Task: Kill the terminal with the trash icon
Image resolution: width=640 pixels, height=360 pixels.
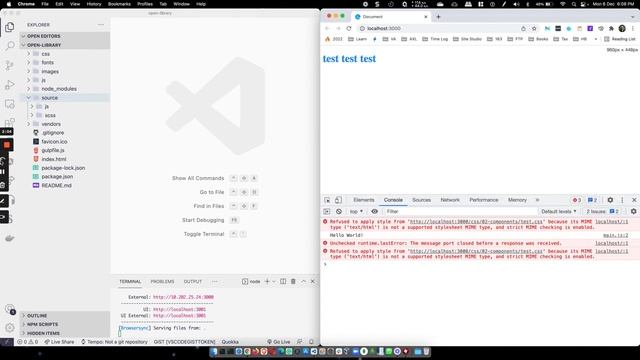Action: (293, 282)
